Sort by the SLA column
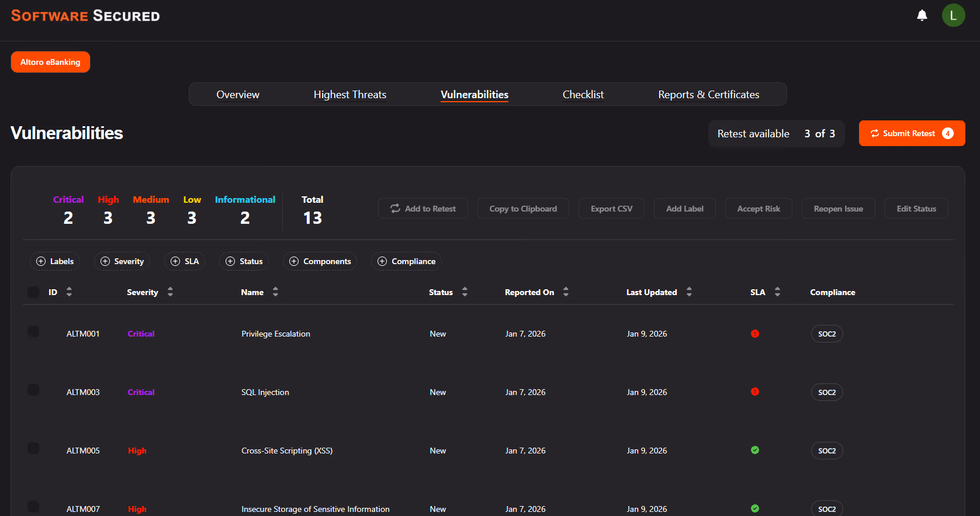 tap(777, 292)
